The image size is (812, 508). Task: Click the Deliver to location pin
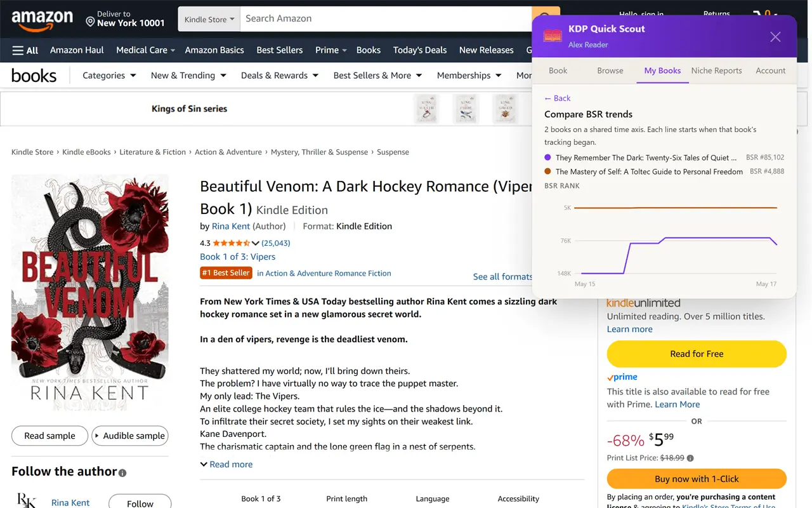[x=90, y=22]
